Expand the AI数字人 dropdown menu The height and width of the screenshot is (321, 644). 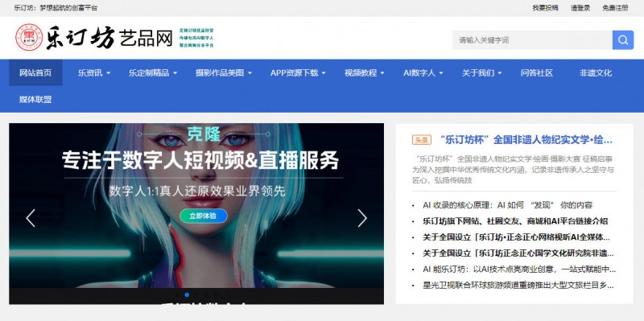[423, 72]
